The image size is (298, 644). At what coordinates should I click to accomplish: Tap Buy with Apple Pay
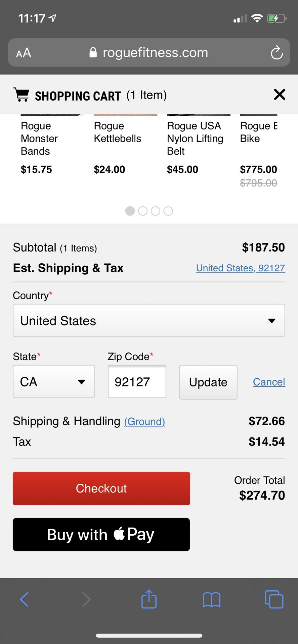101,534
